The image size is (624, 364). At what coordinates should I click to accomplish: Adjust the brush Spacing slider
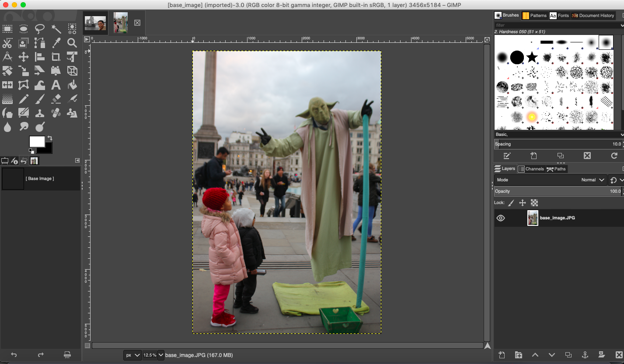[x=558, y=144]
